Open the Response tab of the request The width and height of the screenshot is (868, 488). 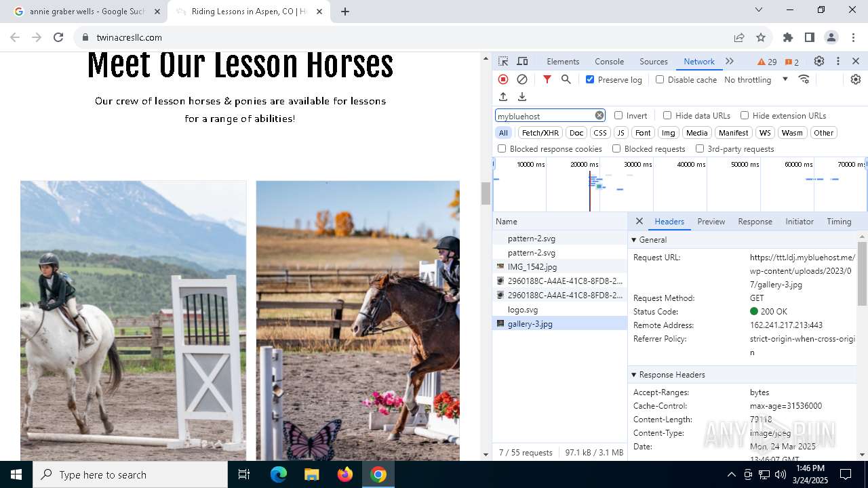[755, 222]
